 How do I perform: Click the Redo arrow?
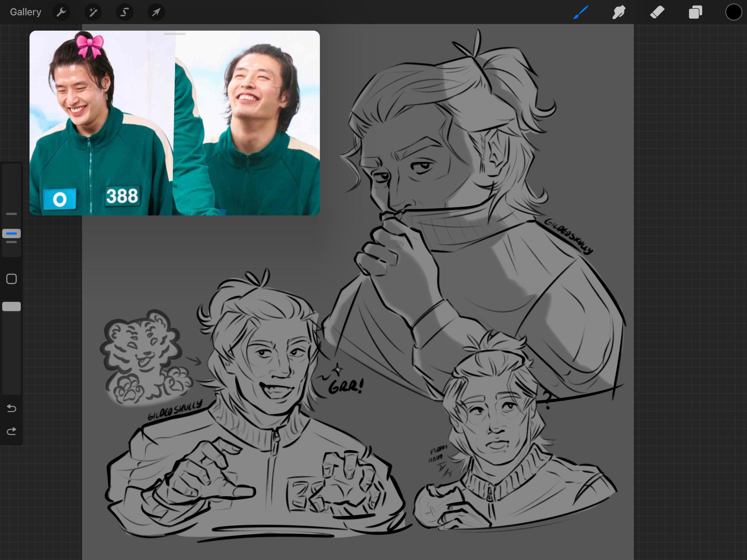11,431
